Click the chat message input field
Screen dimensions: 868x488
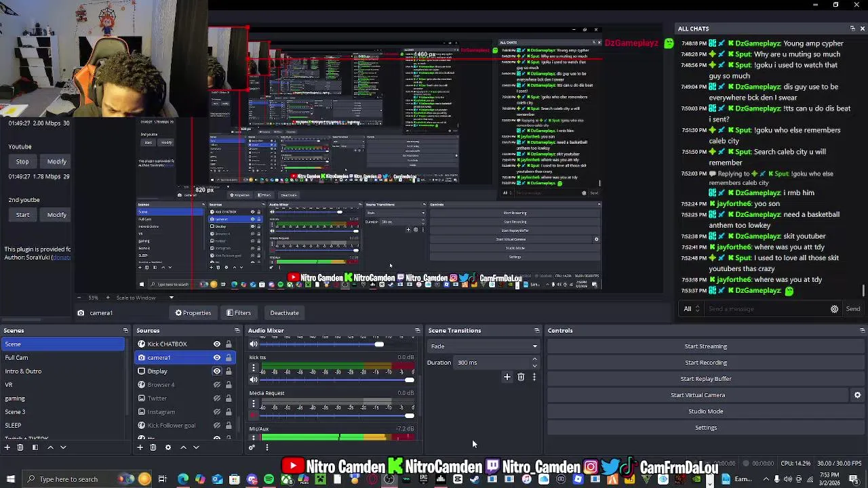click(x=765, y=309)
